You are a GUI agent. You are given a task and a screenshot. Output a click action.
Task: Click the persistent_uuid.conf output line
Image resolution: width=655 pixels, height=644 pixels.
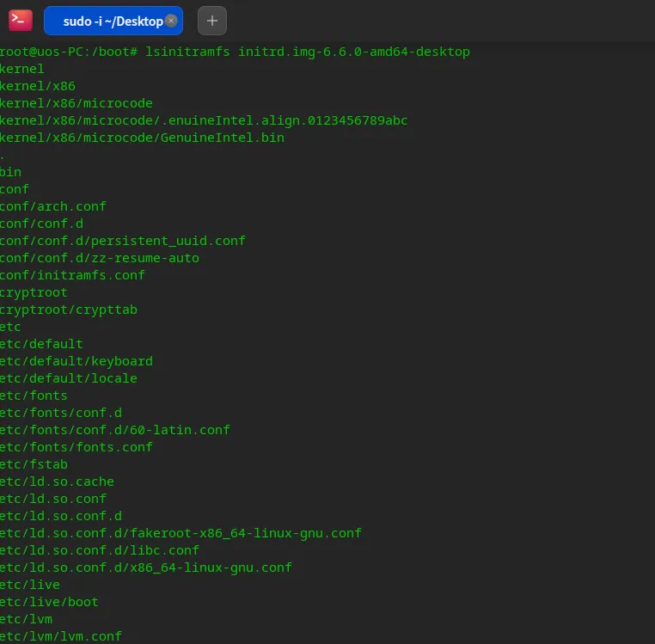tap(123, 241)
